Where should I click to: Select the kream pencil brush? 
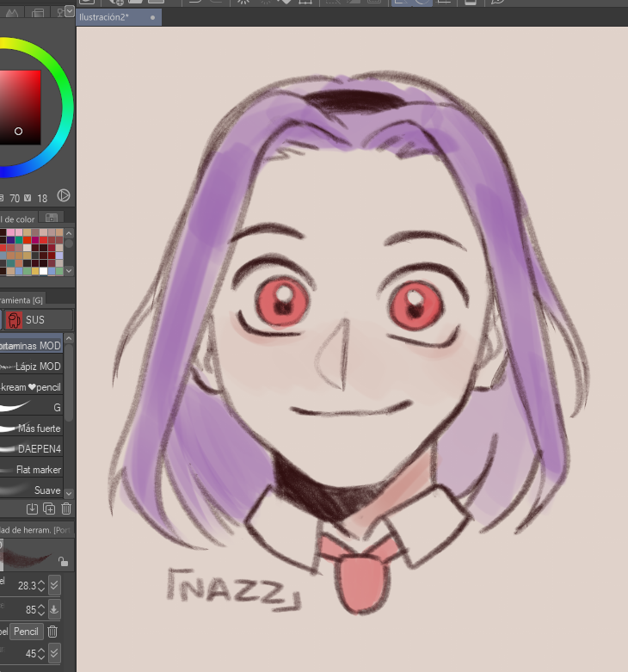pos(31,387)
